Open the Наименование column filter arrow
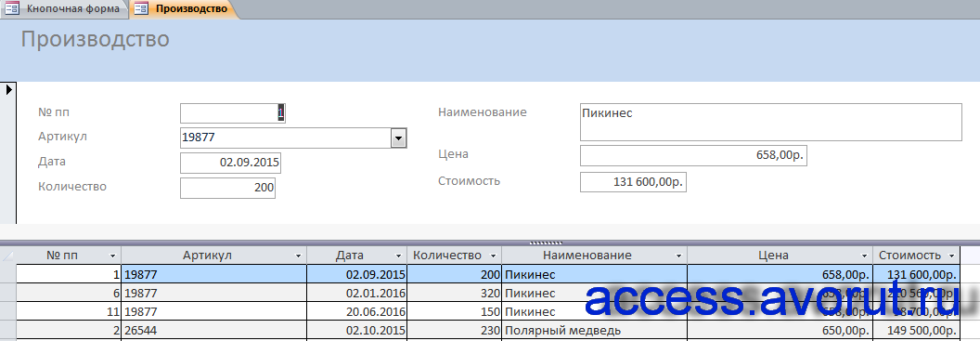Screen dimensions: 980x341 point(678,256)
